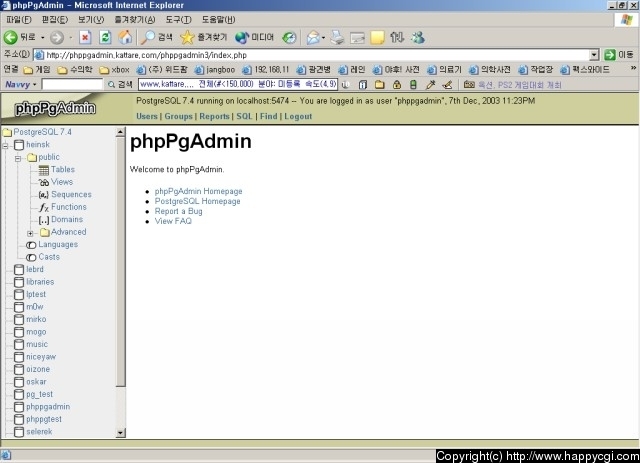Click the Domains bracket icon in tree

pyautogui.click(x=44, y=220)
